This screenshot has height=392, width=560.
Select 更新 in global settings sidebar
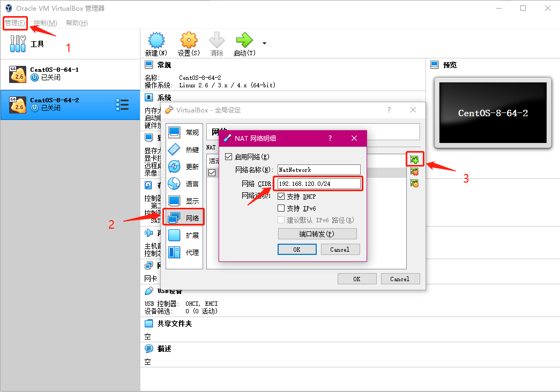tap(184, 167)
